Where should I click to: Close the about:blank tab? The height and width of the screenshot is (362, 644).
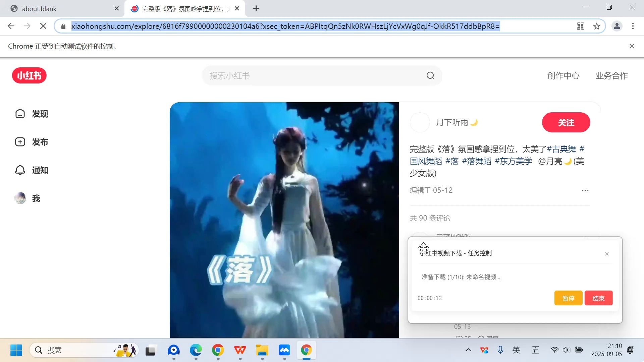[116, 9]
